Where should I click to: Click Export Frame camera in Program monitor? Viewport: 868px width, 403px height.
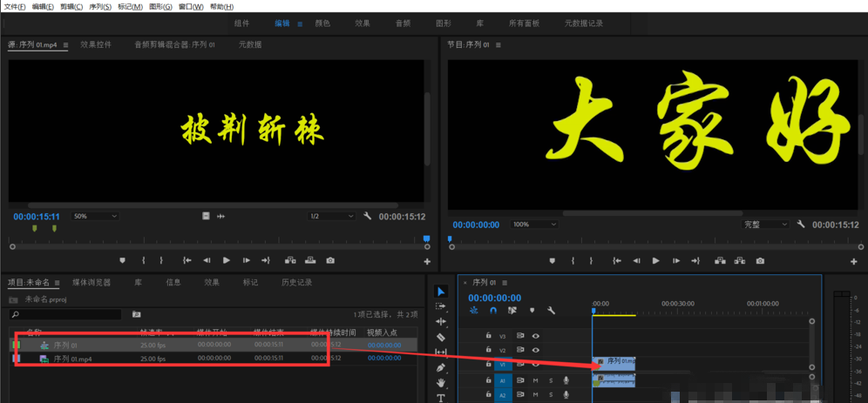coord(761,260)
